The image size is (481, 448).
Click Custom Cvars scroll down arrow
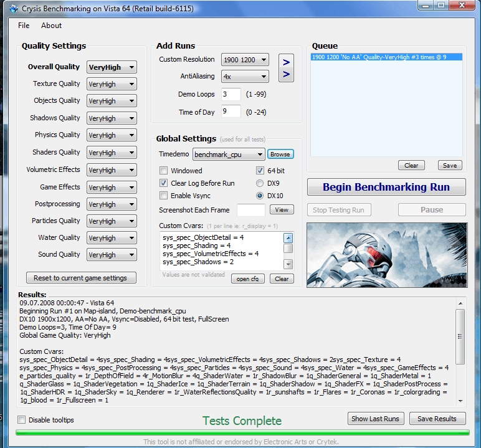pos(288,264)
